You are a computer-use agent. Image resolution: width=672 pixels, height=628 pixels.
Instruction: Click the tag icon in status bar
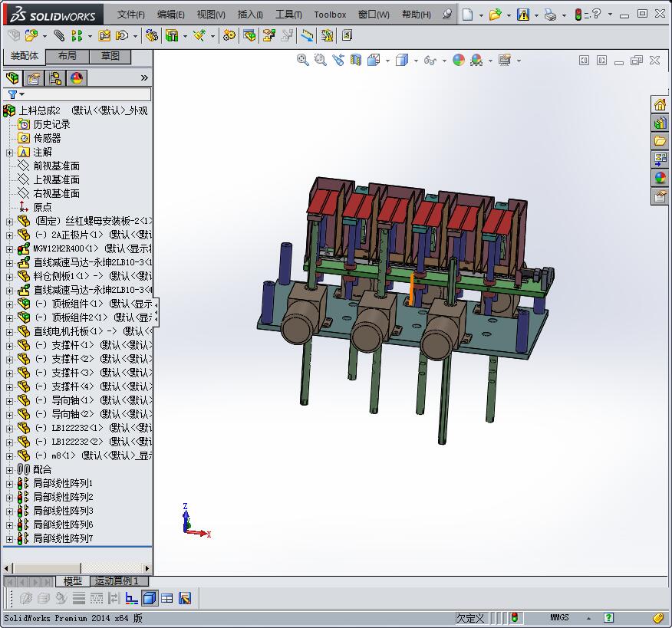[658, 618]
